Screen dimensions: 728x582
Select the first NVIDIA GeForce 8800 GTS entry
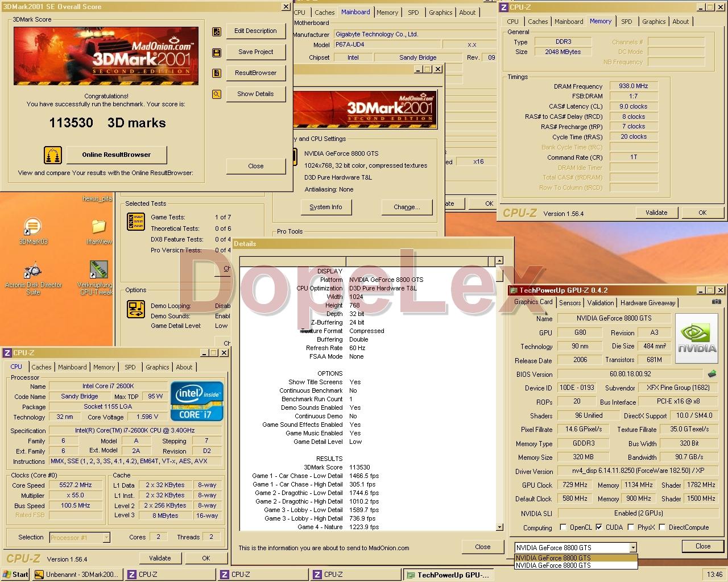(x=576, y=558)
